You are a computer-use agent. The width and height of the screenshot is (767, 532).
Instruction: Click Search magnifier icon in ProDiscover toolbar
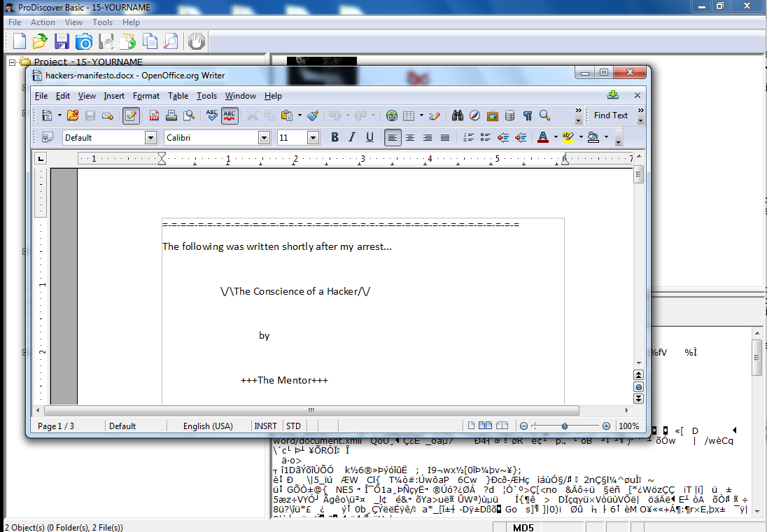(x=171, y=41)
